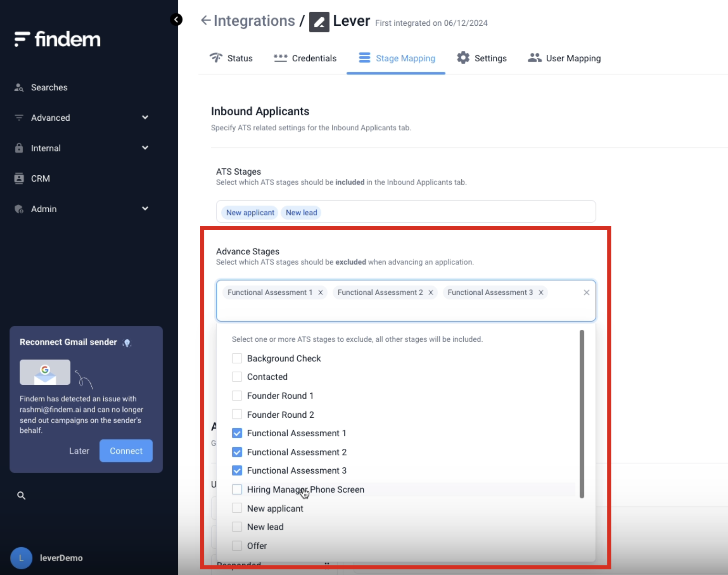Screen dimensions: 728x575
Task: Click the findem logo
Action: click(57, 39)
